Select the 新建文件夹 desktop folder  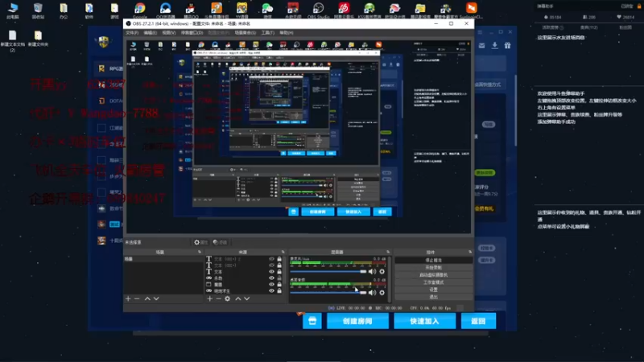38,39
